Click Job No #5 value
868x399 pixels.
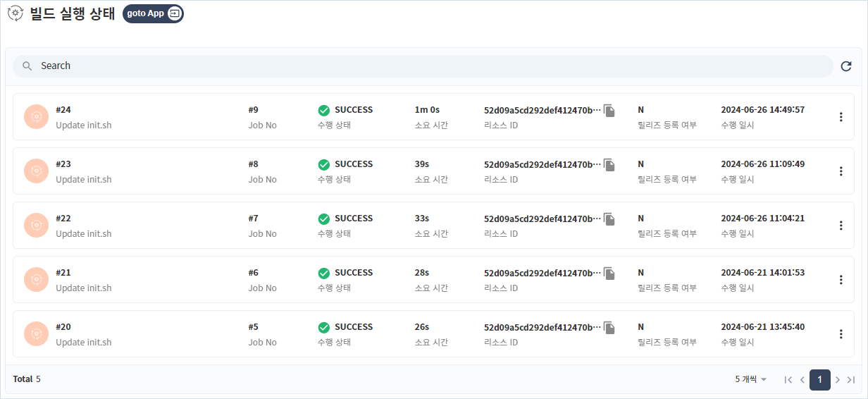pyautogui.click(x=254, y=327)
